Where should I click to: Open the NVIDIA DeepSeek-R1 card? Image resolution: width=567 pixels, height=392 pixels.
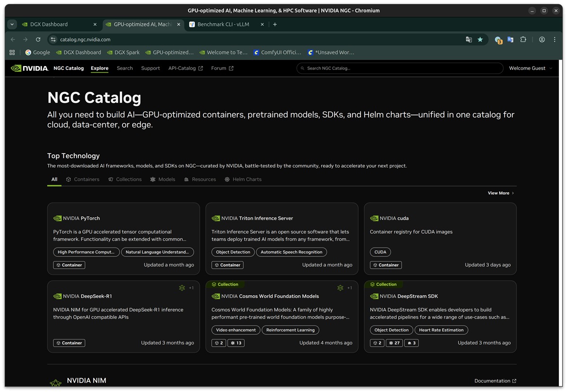tap(123, 317)
